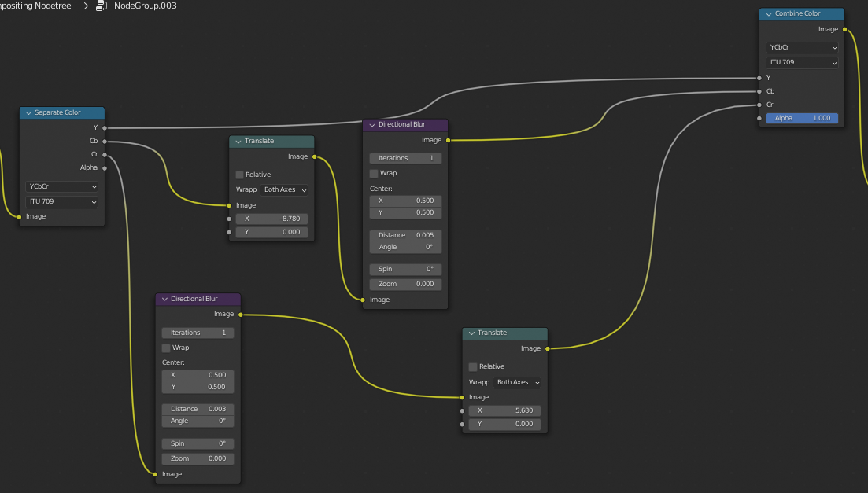
Task: Enable Wrap on the upper Directional Blur node
Action: tap(375, 173)
